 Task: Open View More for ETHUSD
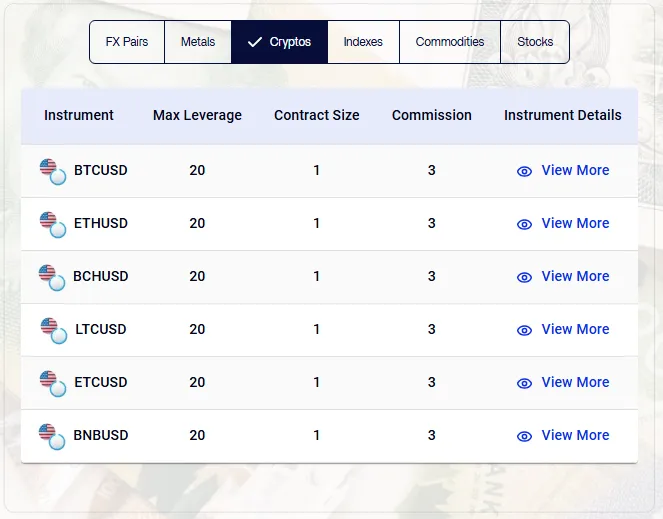point(575,223)
